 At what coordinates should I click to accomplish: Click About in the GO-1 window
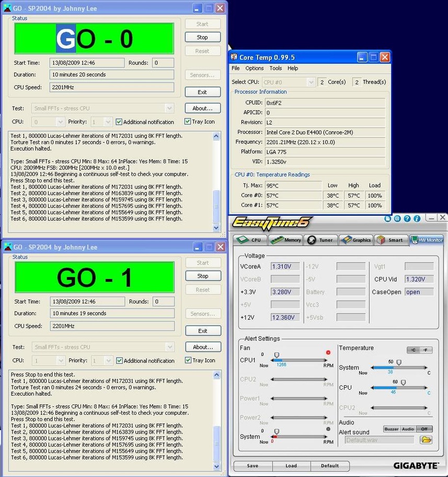pos(203,347)
